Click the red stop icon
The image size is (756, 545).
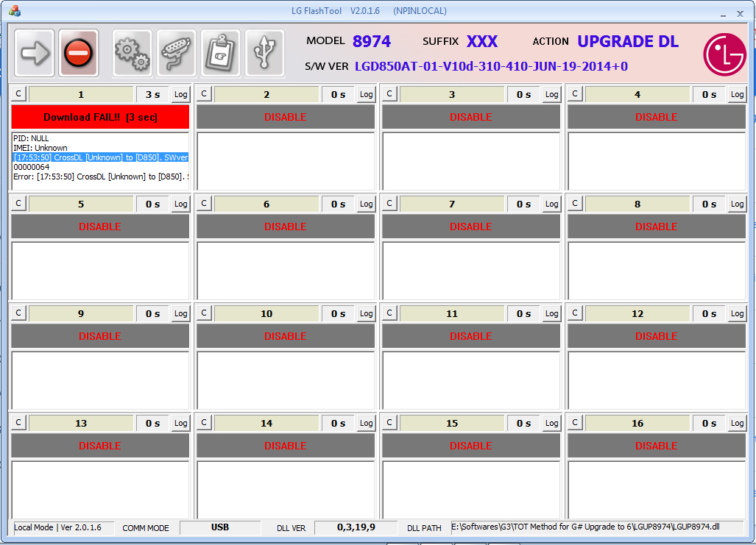79,53
